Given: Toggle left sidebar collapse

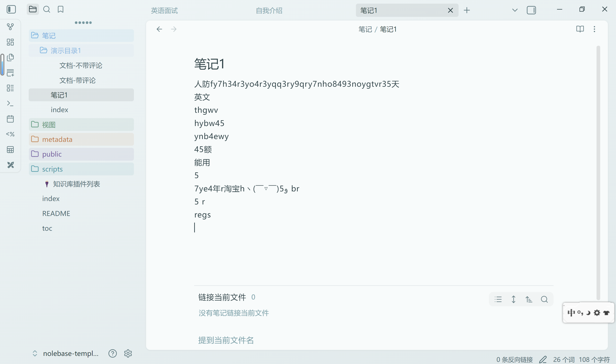Looking at the screenshot, I should (11, 10).
